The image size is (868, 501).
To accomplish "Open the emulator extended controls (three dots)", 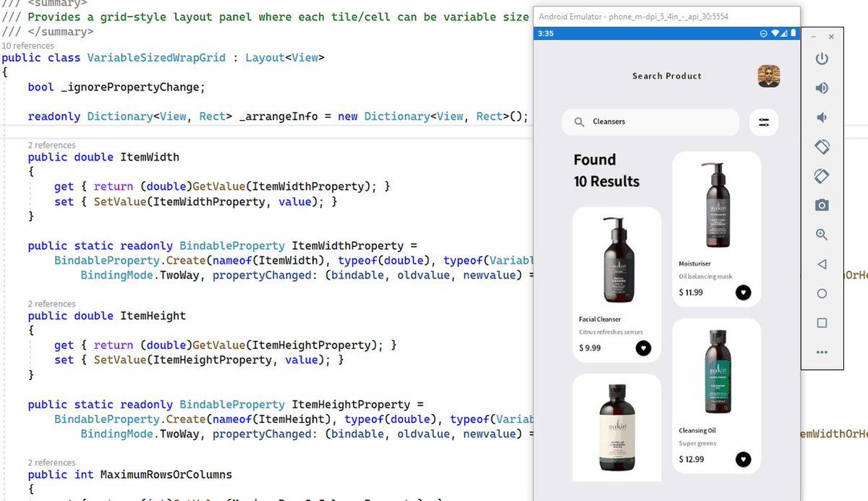I will click(822, 353).
